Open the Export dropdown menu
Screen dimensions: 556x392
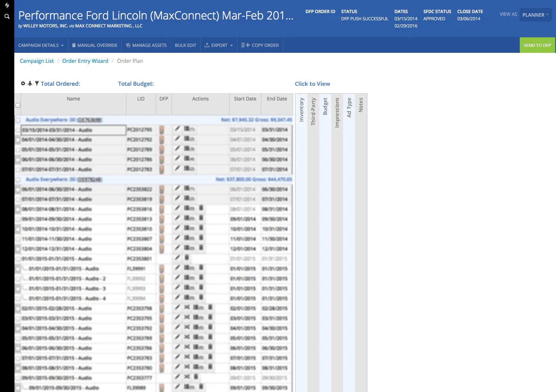pyautogui.click(x=219, y=45)
